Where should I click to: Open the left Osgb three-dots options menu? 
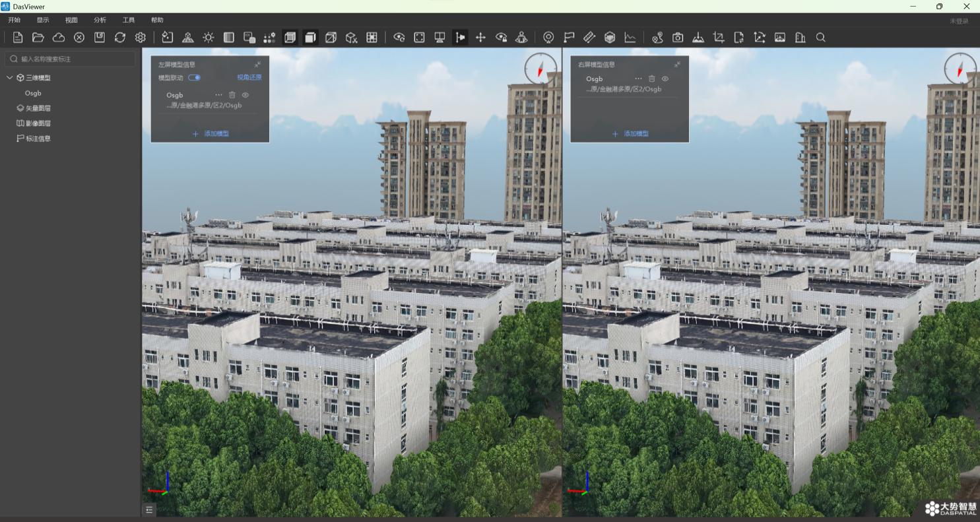point(219,95)
